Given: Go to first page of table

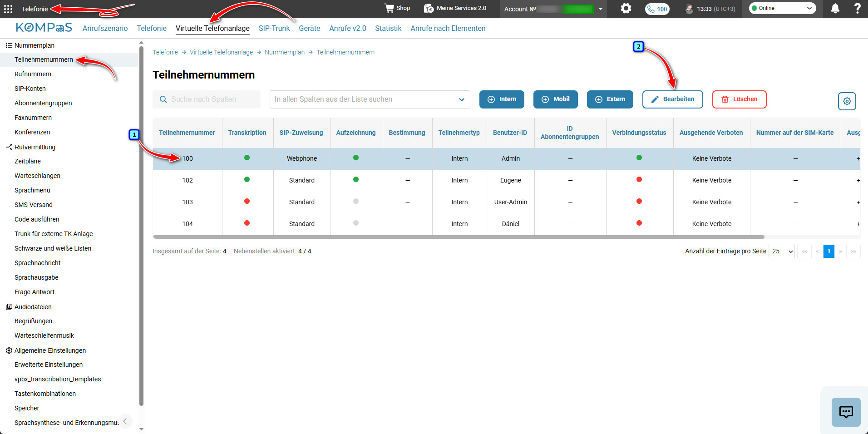Looking at the screenshot, I should click(x=804, y=252).
